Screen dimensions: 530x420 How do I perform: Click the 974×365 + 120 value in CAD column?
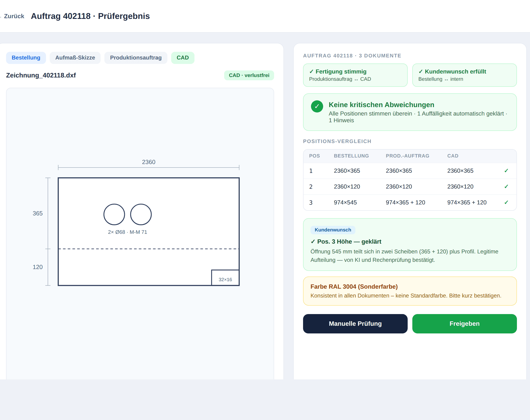coord(467,203)
